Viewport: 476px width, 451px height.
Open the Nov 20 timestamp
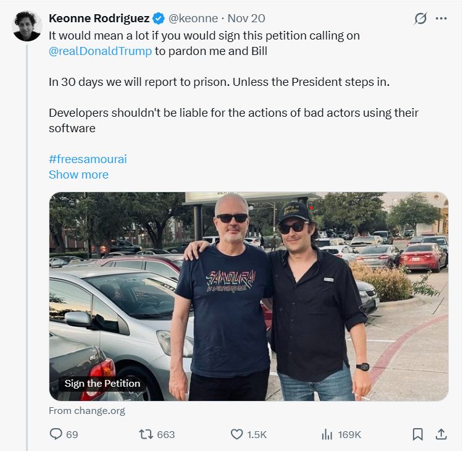click(248, 19)
